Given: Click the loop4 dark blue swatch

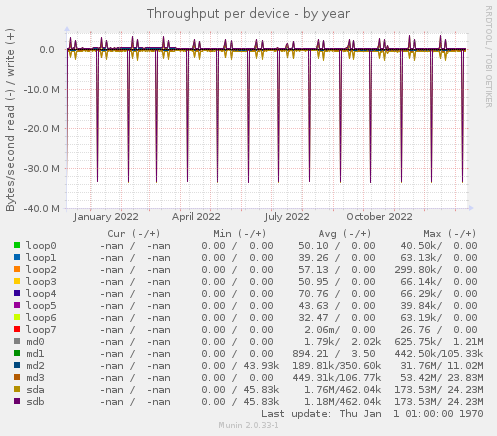Looking at the screenshot, I should (17, 293).
